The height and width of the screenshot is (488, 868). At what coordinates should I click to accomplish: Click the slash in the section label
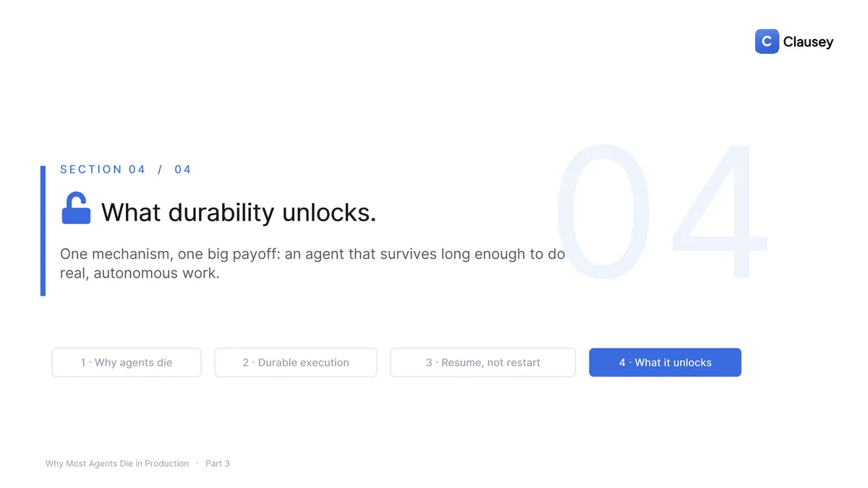click(161, 169)
